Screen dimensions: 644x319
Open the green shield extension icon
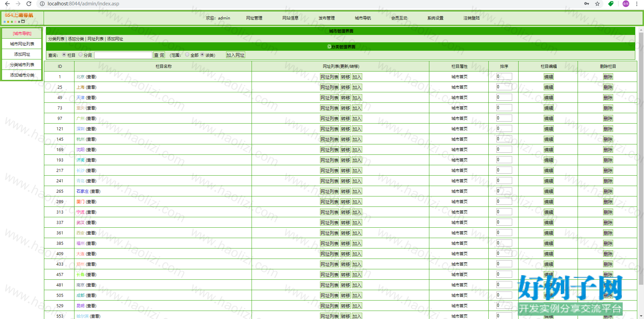[611, 4]
